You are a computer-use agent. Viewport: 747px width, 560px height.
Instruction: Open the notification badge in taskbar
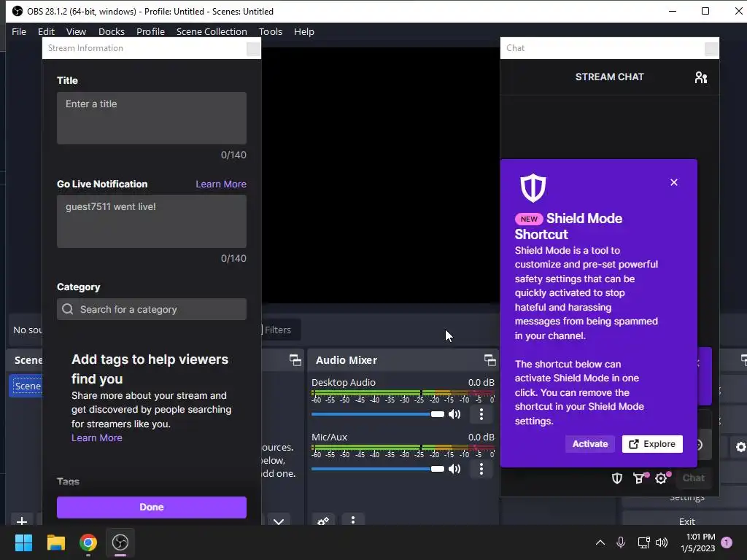(727, 542)
